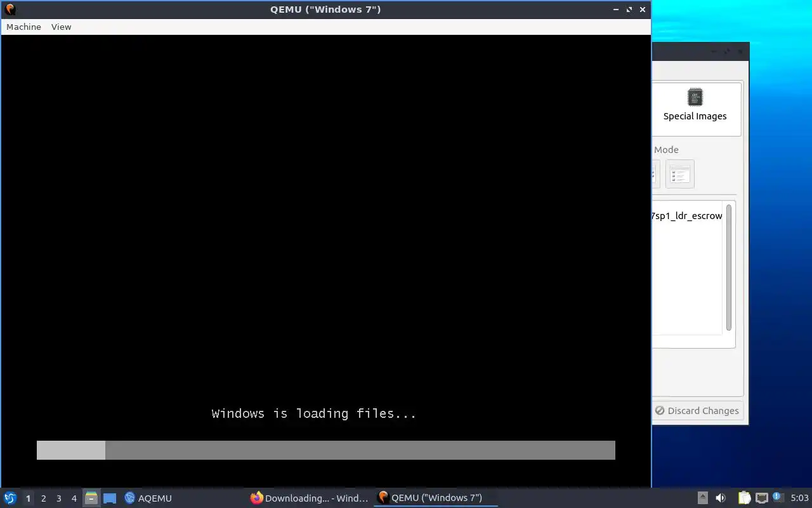Click the QEMU logo icon in title bar
This screenshot has height=508, width=812.
tap(10, 10)
